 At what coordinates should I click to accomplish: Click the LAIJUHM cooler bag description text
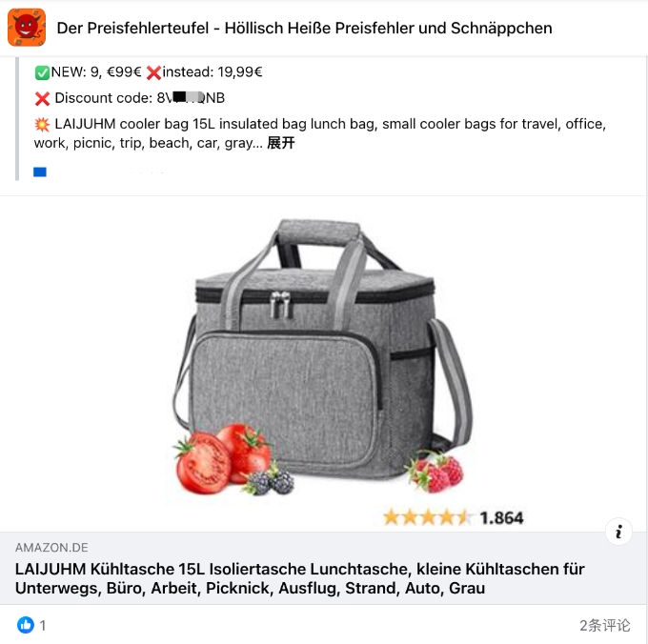320,133
